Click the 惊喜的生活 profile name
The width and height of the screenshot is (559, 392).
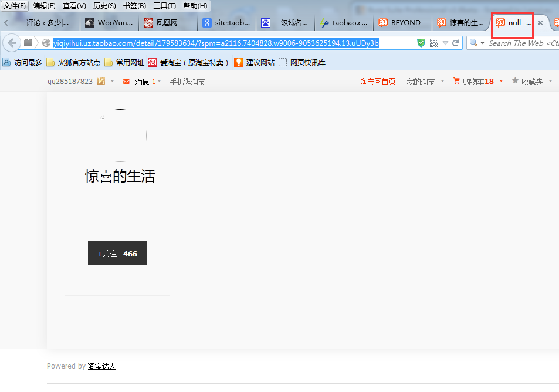coord(120,176)
